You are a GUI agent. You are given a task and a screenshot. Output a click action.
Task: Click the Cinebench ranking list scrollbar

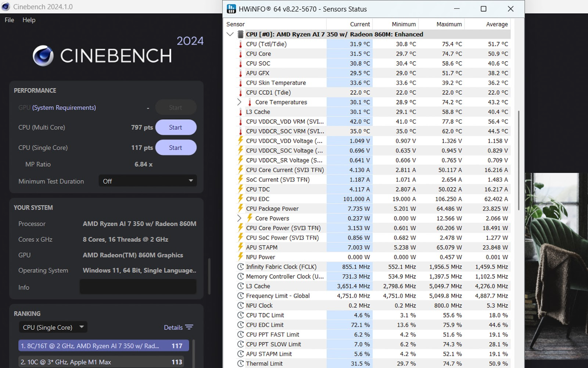point(193,353)
